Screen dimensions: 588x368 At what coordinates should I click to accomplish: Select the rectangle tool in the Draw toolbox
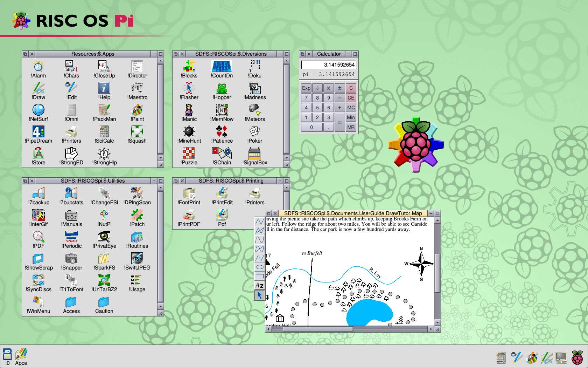click(260, 277)
